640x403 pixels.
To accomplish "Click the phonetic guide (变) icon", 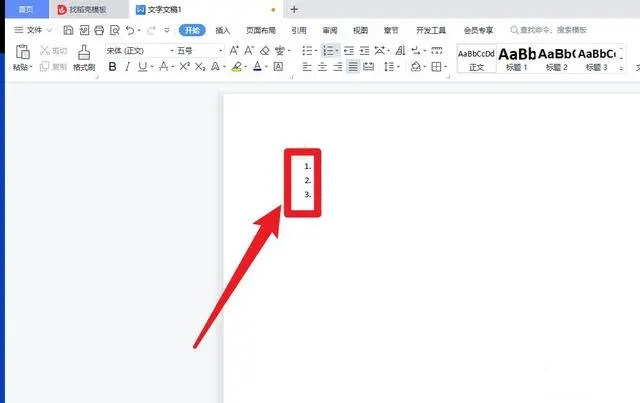I will [280, 50].
